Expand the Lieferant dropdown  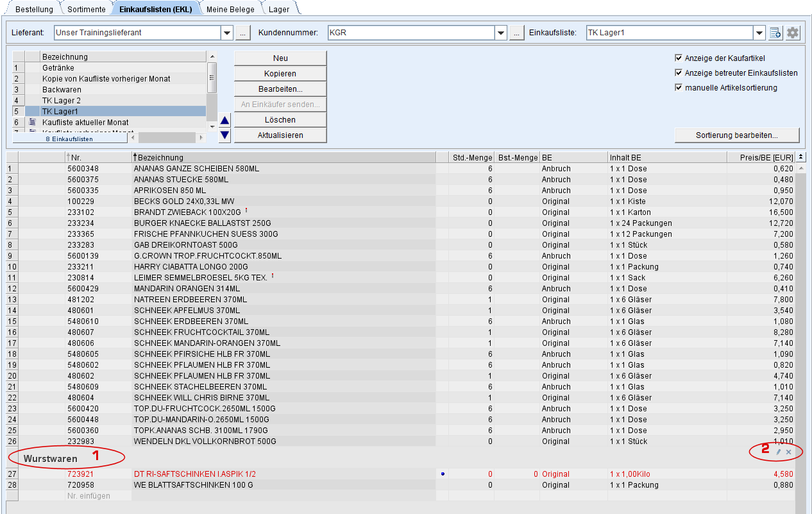(227, 33)
